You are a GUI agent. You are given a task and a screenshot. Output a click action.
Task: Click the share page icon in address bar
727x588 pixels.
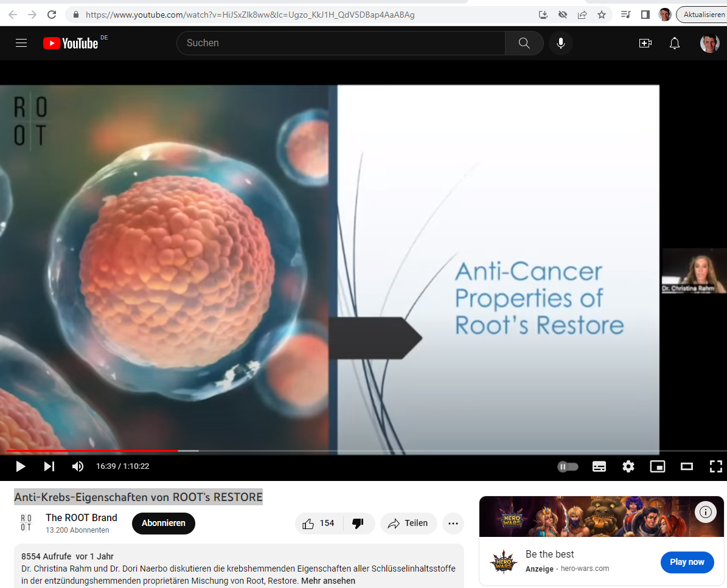(582, 15)
